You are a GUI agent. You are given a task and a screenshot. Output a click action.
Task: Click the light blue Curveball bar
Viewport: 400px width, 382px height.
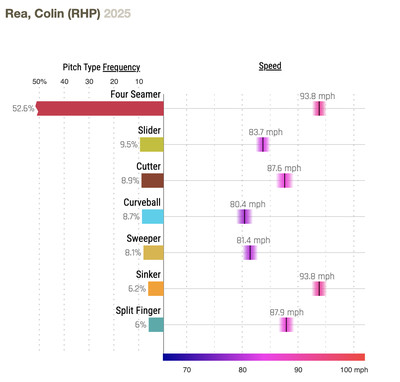(x=153, y=217)
